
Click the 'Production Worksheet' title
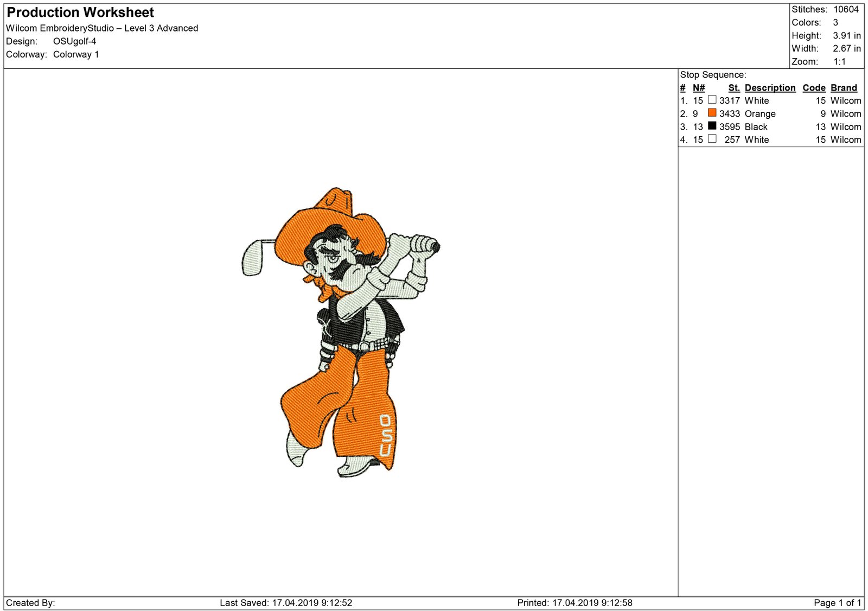click(80, 12)
